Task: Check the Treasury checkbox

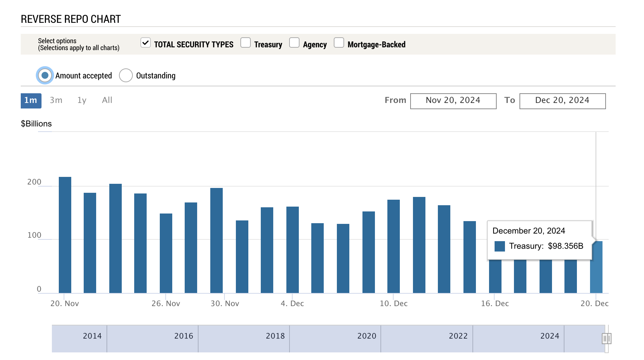Action: [x=246, y=43]
